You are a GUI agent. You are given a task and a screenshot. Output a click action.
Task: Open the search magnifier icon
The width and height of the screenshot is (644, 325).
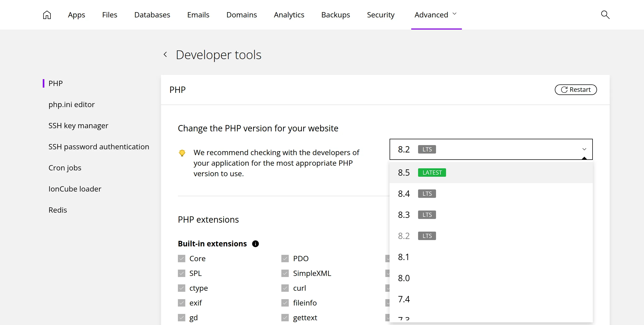(605, 15)
